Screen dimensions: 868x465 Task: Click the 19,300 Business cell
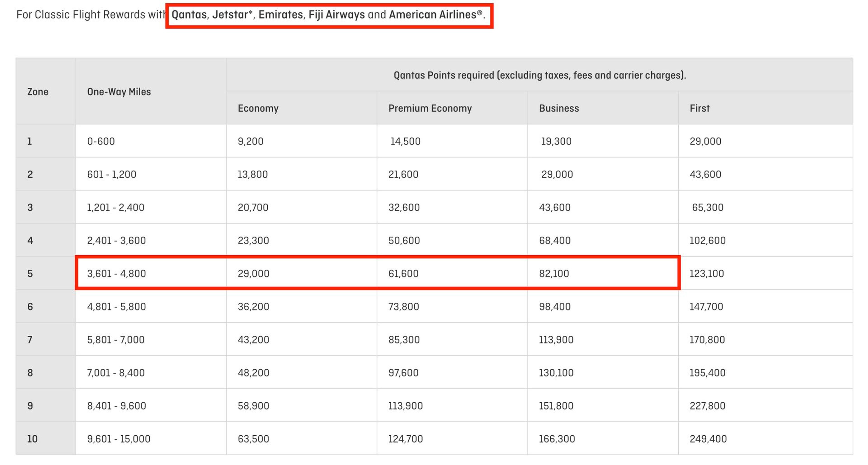point(603,141)
